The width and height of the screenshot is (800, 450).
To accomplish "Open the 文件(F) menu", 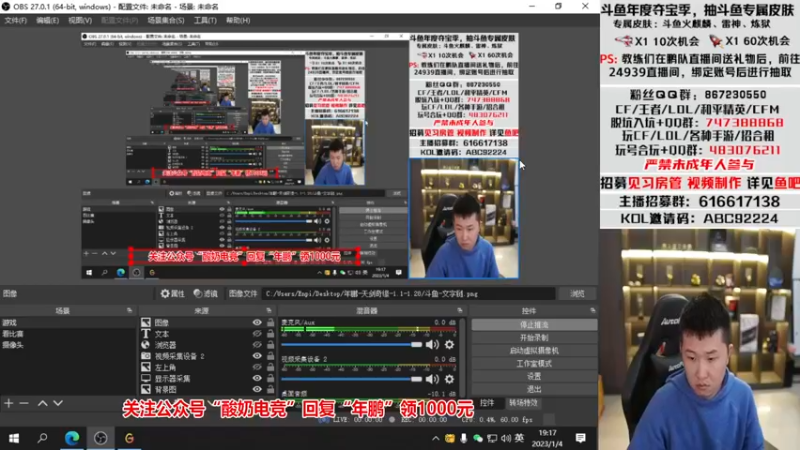I will tap(15, 20).
